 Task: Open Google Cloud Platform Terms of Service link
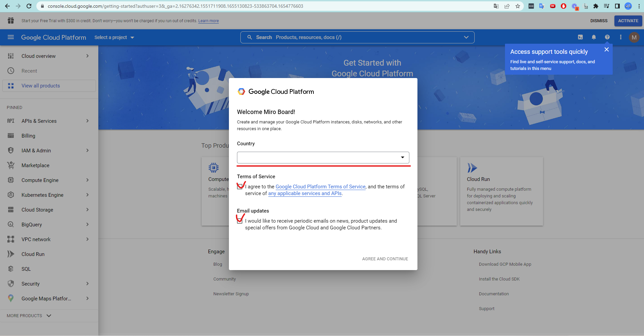pyautogui.click(x=320, y=187)
